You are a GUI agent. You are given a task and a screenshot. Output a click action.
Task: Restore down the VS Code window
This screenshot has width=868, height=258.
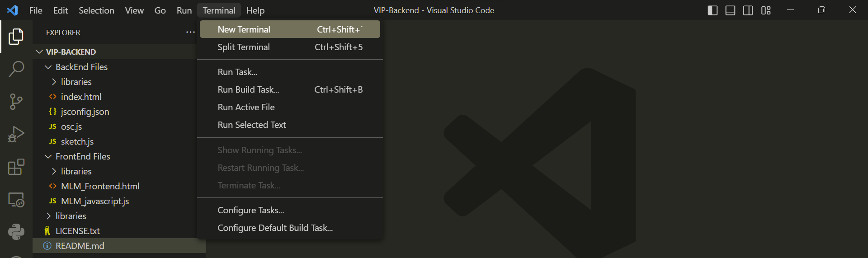(821, 10)
